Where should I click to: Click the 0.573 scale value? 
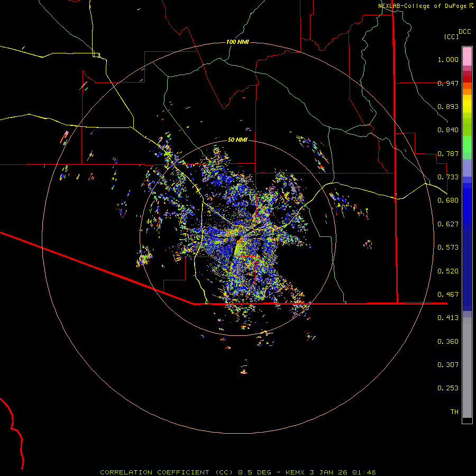click(448, 248)
